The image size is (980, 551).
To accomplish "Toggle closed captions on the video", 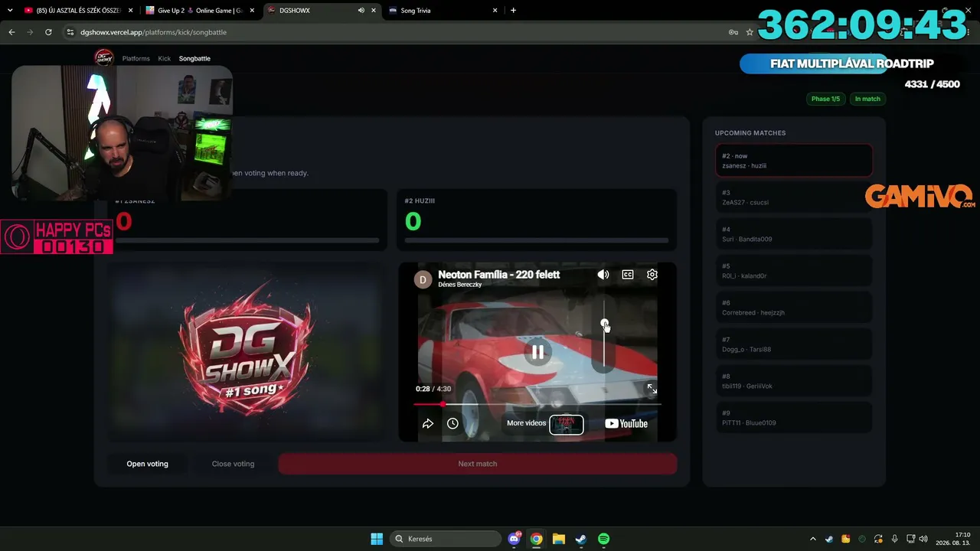I will click(628, 275).
